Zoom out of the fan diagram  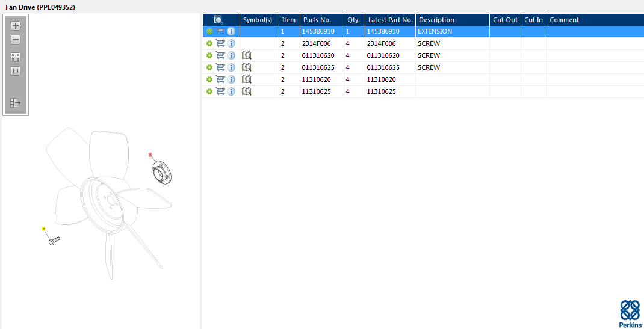pyautogui.click(x=16, y=40)
